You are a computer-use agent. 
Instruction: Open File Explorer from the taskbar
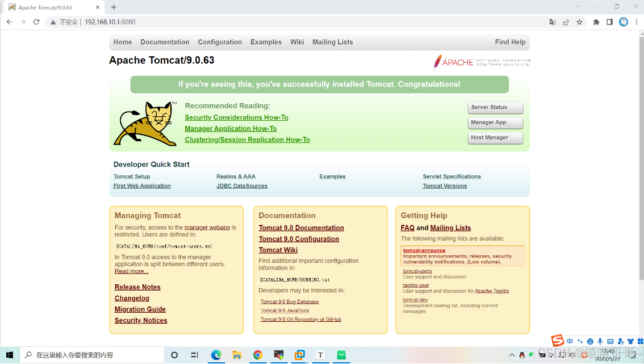click(x=237, y=355)
